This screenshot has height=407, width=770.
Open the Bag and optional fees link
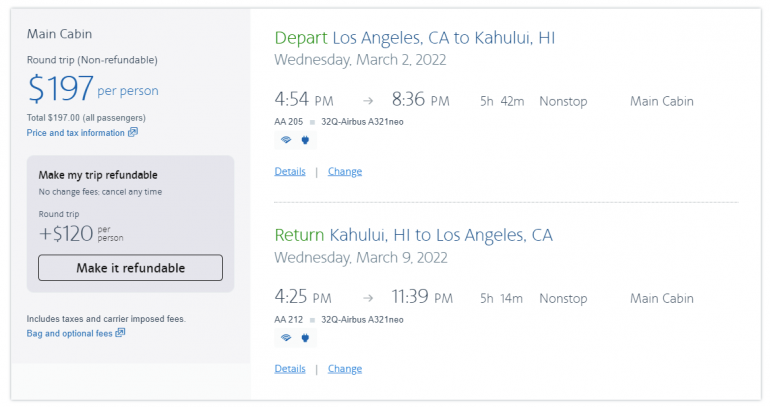click(x=69, y=333)
